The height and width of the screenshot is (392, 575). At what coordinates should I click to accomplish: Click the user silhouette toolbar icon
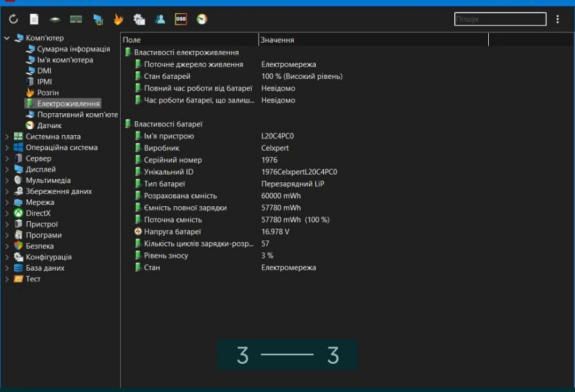coord(160,20)
